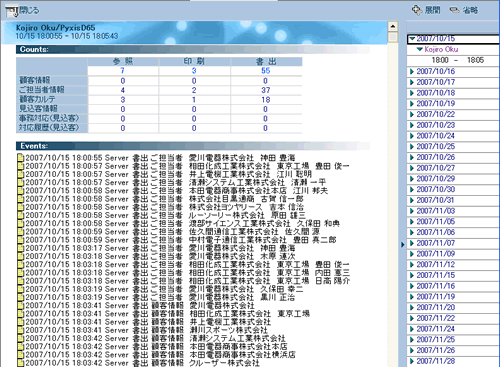Open document icon for 18:03:17 event
Screen dimensions: 500x367
(21, 248)
